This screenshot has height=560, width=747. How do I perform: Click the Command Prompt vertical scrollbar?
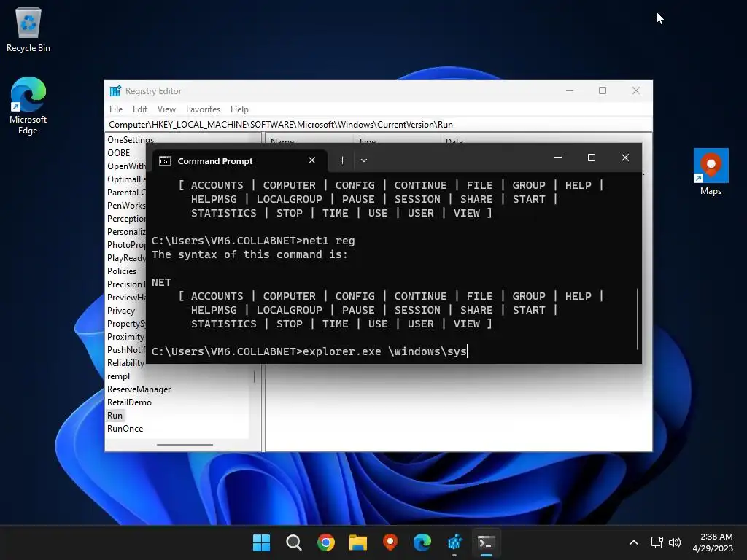click(638, 318)
